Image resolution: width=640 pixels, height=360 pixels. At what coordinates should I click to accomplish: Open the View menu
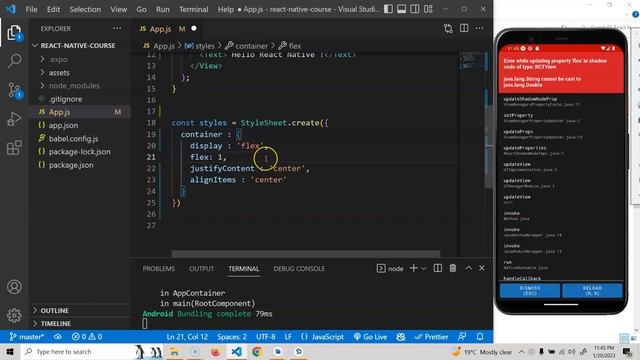(118, 9)
